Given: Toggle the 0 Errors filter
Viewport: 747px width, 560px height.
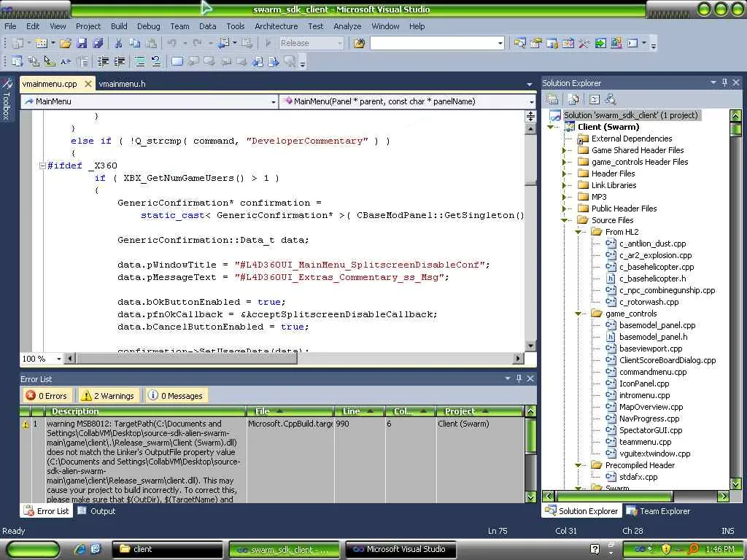Looking at the screenshot, I should 47,396.
